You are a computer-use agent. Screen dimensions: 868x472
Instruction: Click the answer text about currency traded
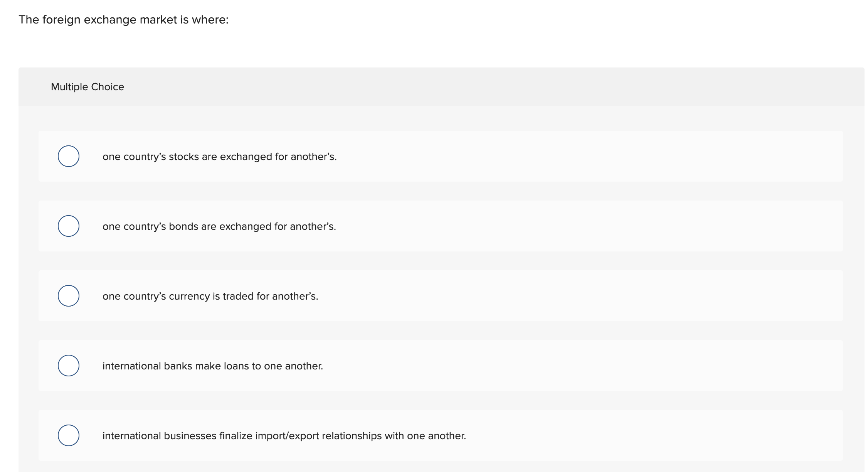coord(210,296)
